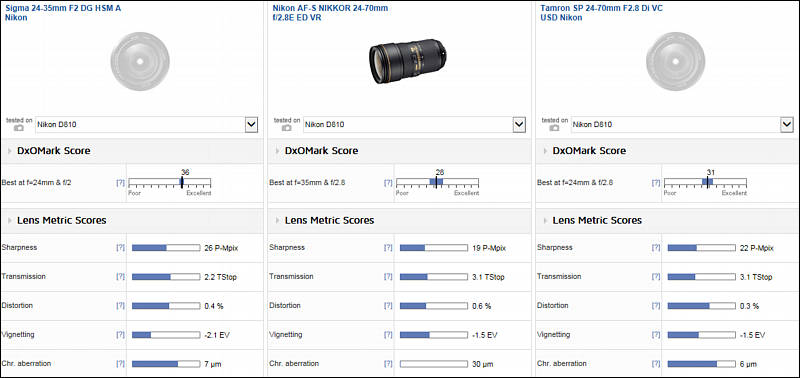The height and width of the screenshot is (378, 800).
Task: Collapse Tamron DxOMark Score section triangle
Action: coord(545,151)
